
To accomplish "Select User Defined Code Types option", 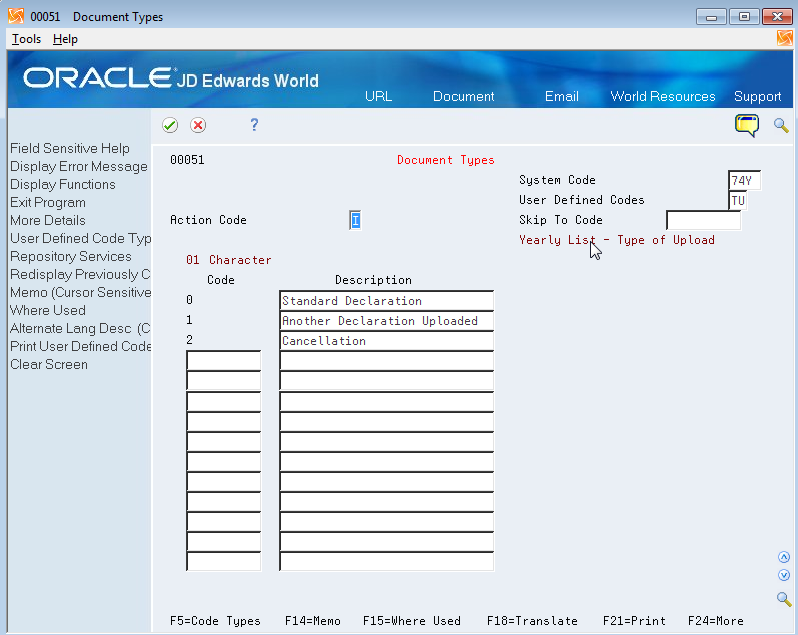I will click(x=80, y=239).
